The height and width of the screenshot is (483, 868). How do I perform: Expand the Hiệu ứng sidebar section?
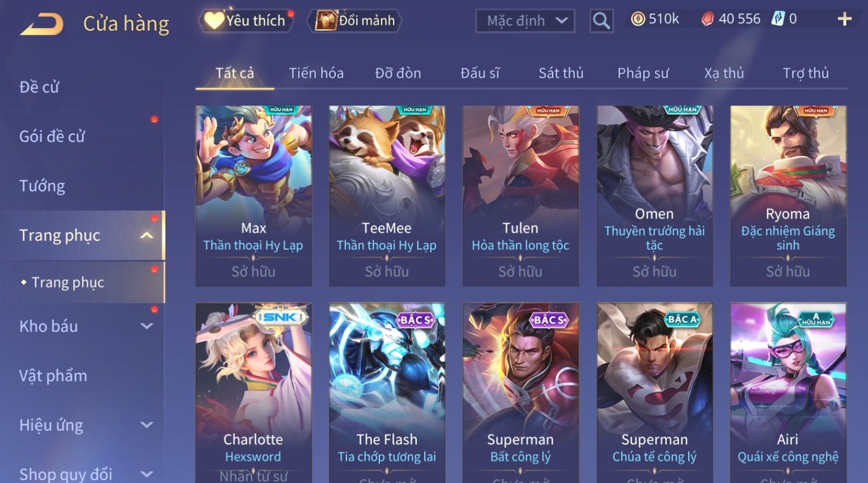click(147, 425)
